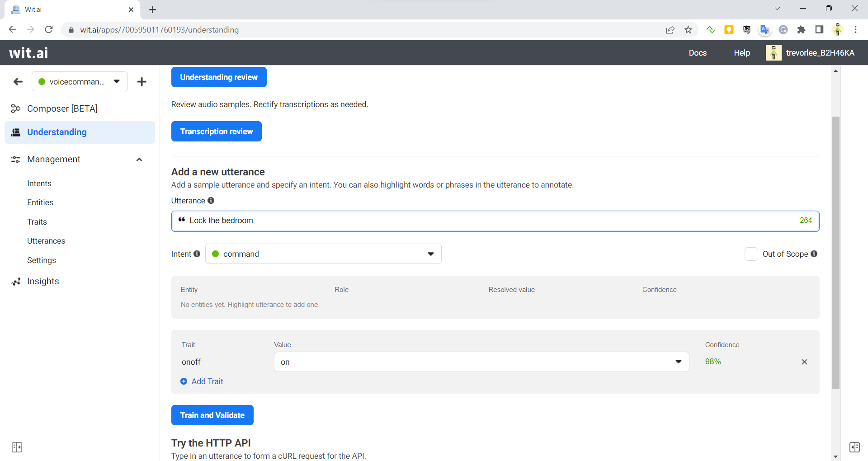
Task: Click the green checkmark extension icon
Action: pyautogui.click(x=711, y=30)
